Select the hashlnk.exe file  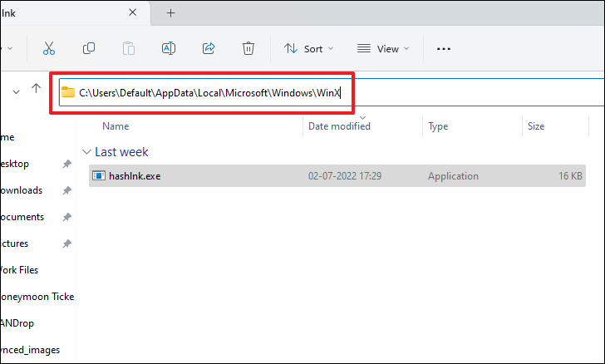tap(337, 176)
